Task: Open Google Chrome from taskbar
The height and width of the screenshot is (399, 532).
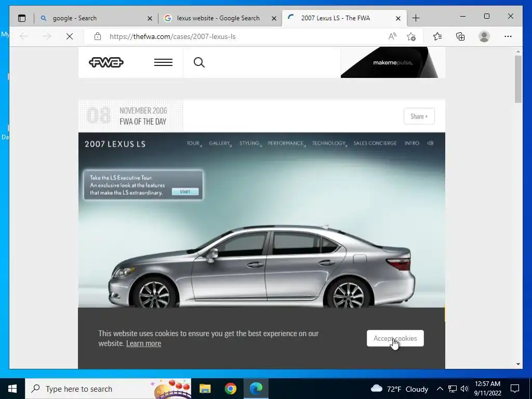Action: 230,389
